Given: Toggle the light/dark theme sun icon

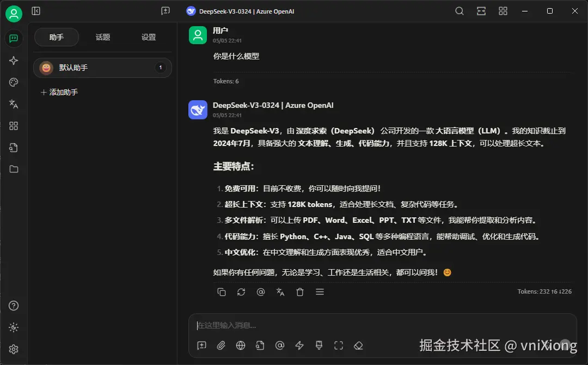Looking at the screenshot, I should [x=14, y=327].
